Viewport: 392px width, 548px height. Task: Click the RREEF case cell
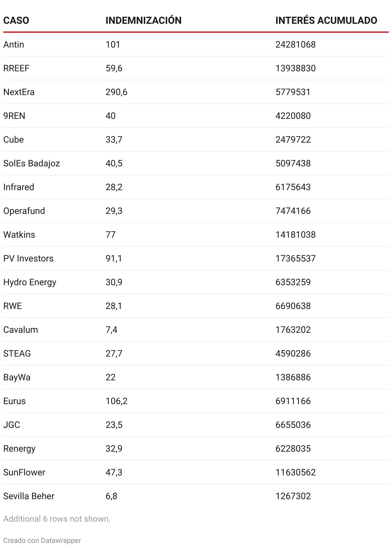point(16,68)
